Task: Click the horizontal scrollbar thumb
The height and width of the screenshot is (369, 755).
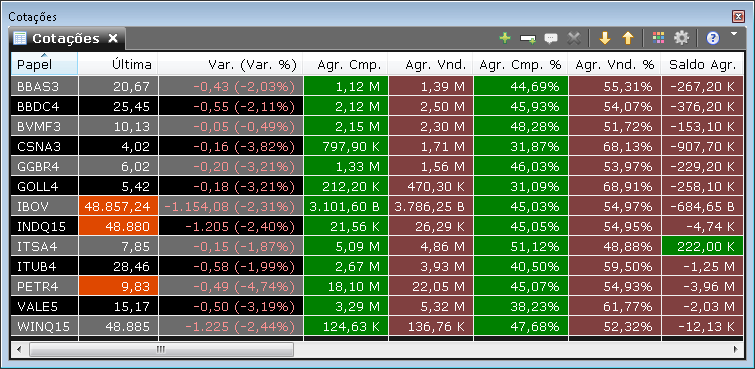Action: [161, 349]
